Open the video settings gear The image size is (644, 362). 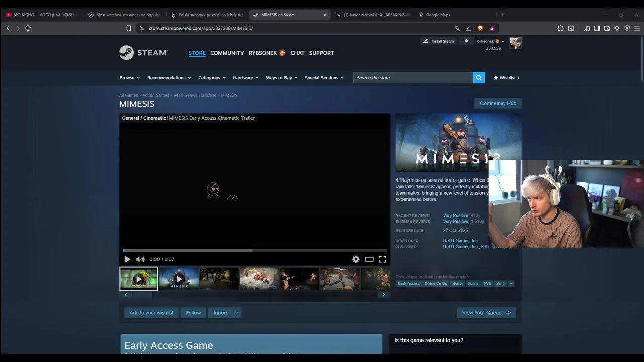tap(356, 259)
